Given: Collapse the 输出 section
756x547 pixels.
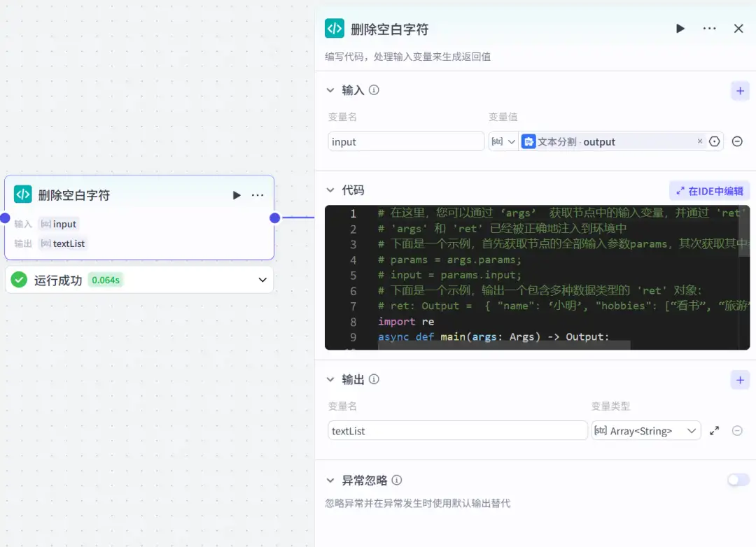Looking at the screenshot, I should click(x=330, y=380).
